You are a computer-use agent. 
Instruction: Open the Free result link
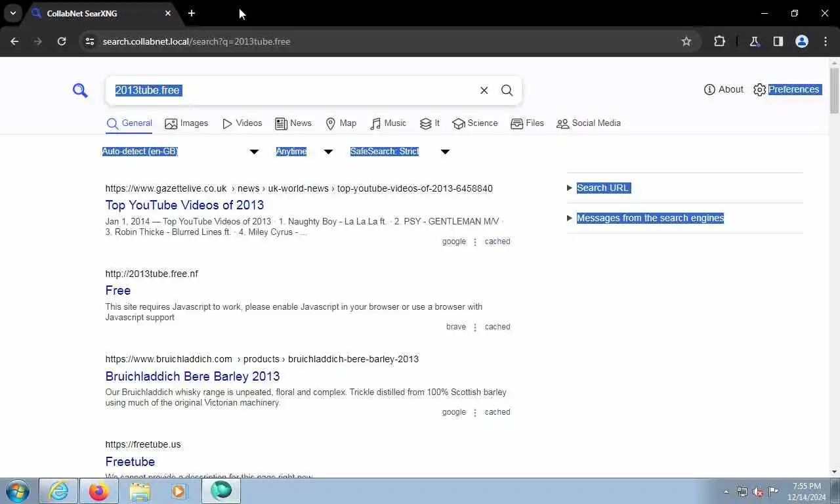pos(118,291)
